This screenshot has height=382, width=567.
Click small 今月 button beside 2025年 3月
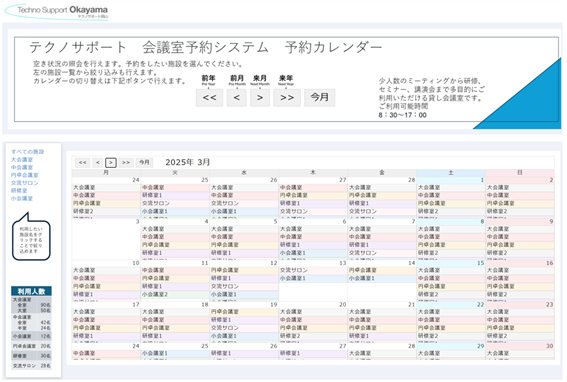pos(144,162)
